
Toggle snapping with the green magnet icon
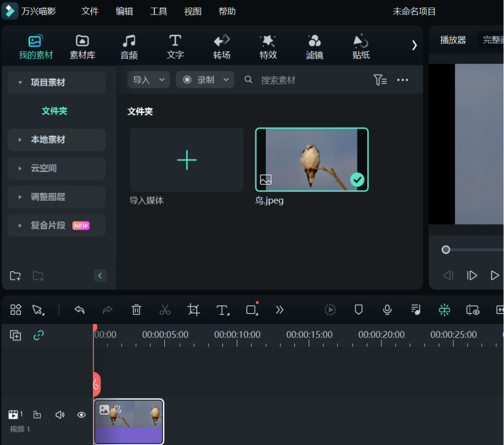[x=444, y=310]
